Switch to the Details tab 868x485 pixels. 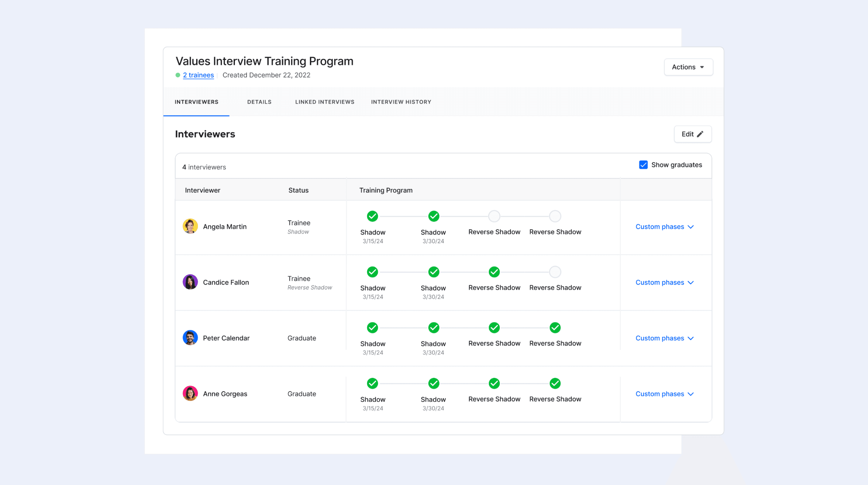259,102
